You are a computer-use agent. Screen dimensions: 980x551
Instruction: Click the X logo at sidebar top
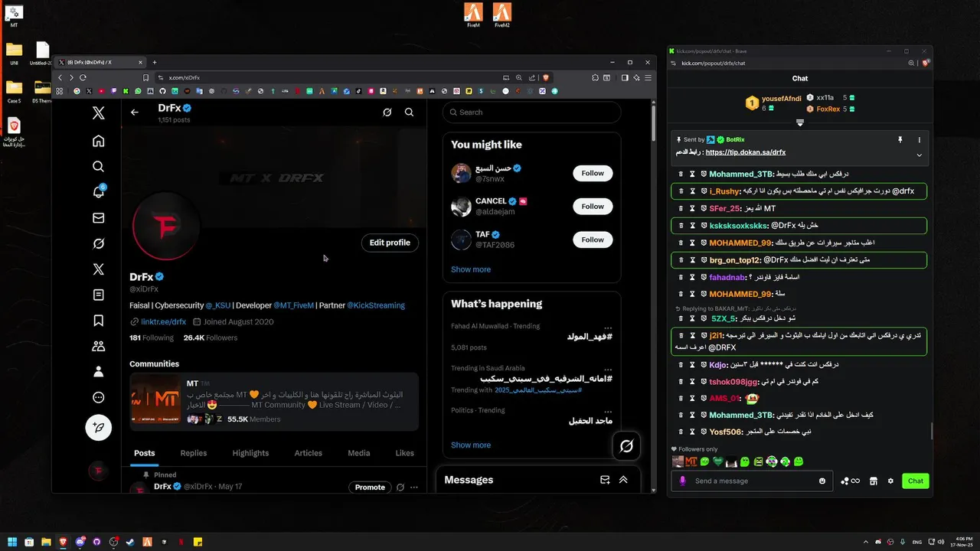(x=98, y=113)
